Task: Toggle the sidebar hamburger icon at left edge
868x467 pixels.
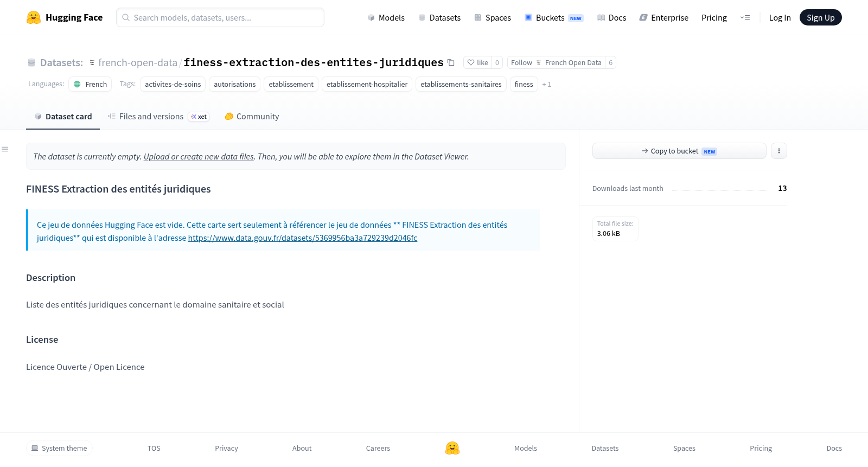Action: [5, 149]
